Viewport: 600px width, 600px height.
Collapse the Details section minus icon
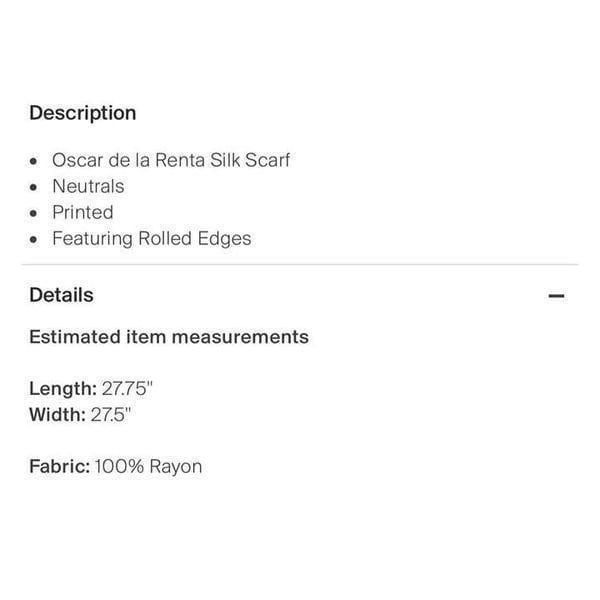(556, 296)
